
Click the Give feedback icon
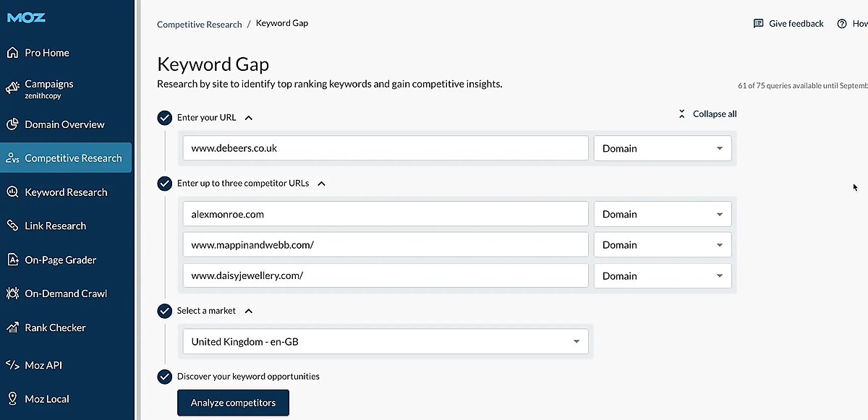click(758, 24)
